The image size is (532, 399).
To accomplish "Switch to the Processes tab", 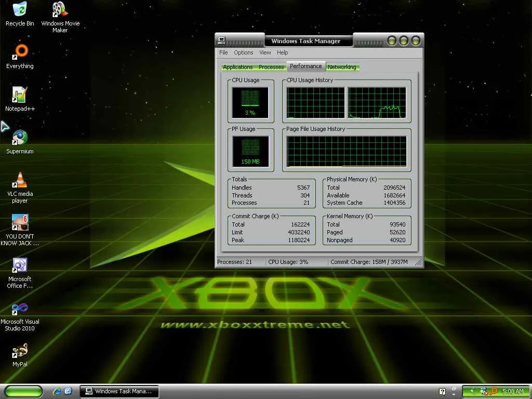I will pyautogui.click(x=271, y=67).
